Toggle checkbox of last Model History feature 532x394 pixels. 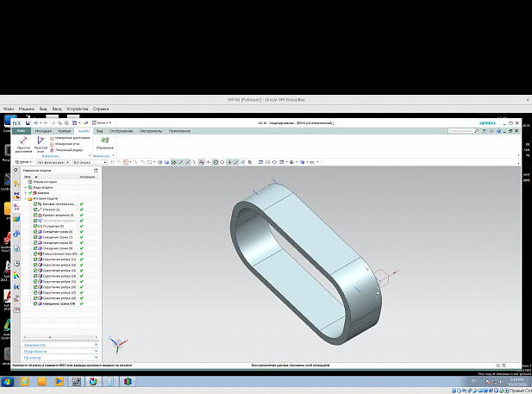point(35,303)
